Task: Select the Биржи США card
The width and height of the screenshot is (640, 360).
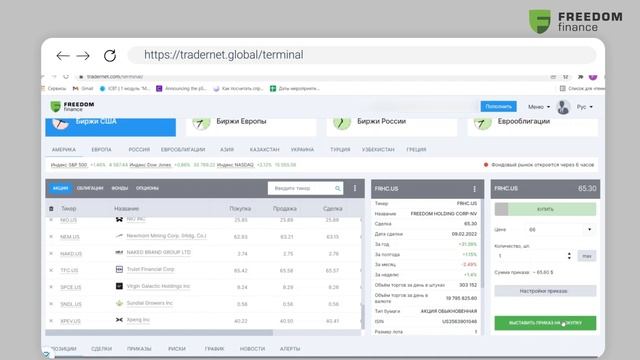Action: (x=111, y=127)
